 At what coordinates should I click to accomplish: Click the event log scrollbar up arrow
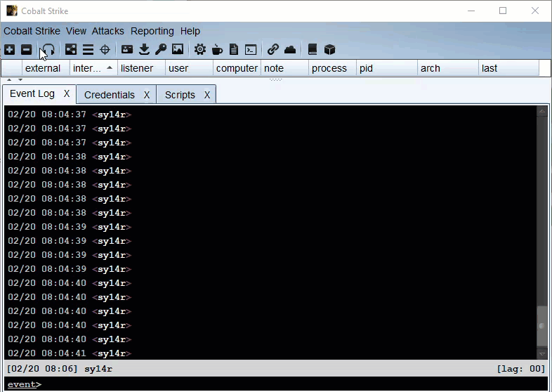[x=542, y=111]
